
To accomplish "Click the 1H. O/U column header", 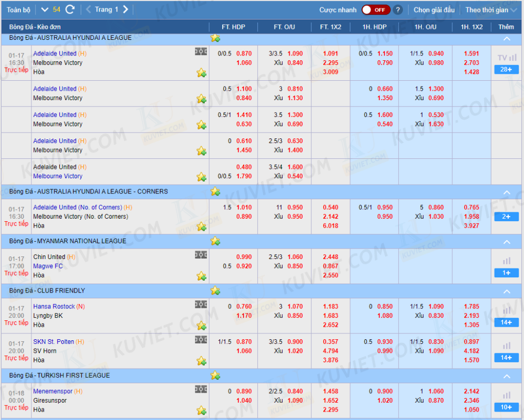I will pyautogui.click(x=425, y=27).
